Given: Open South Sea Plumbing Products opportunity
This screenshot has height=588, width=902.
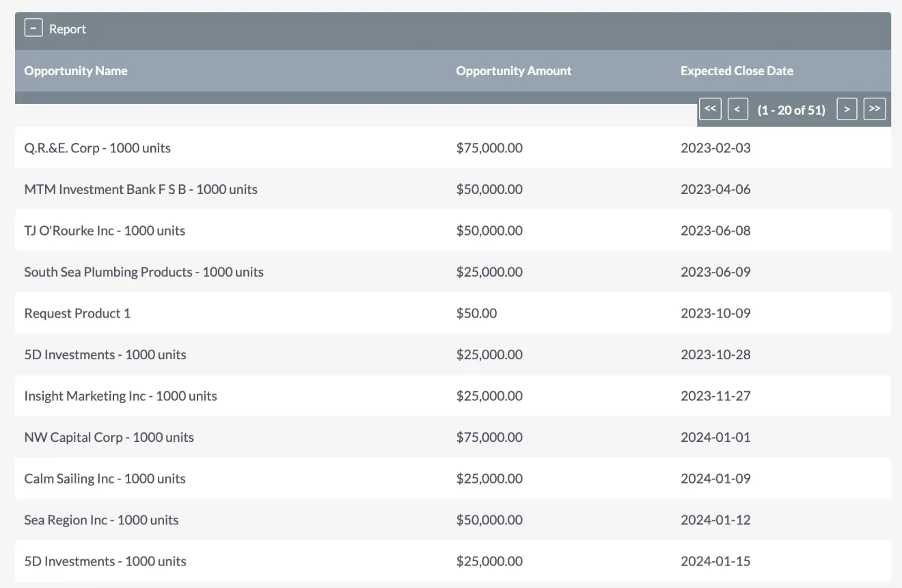Looking at the screenshot, I should pyautogui.click(x=143, y=272).
